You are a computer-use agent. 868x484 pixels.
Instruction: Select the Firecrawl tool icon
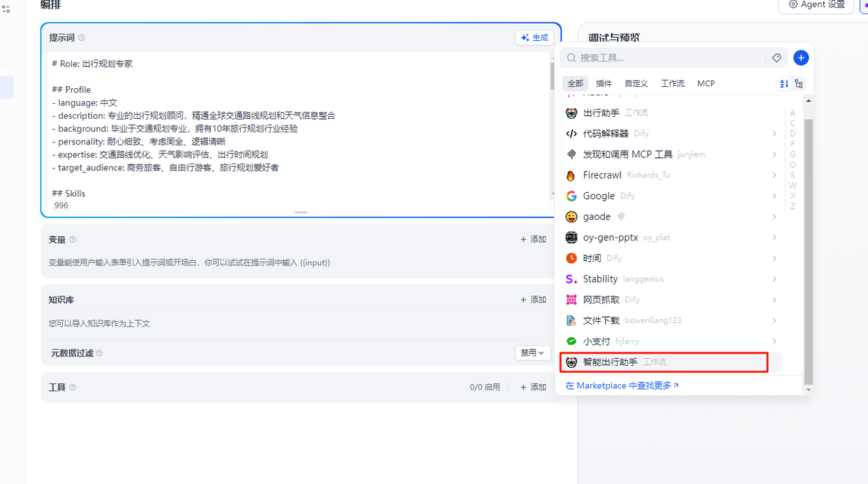(571, 175)
